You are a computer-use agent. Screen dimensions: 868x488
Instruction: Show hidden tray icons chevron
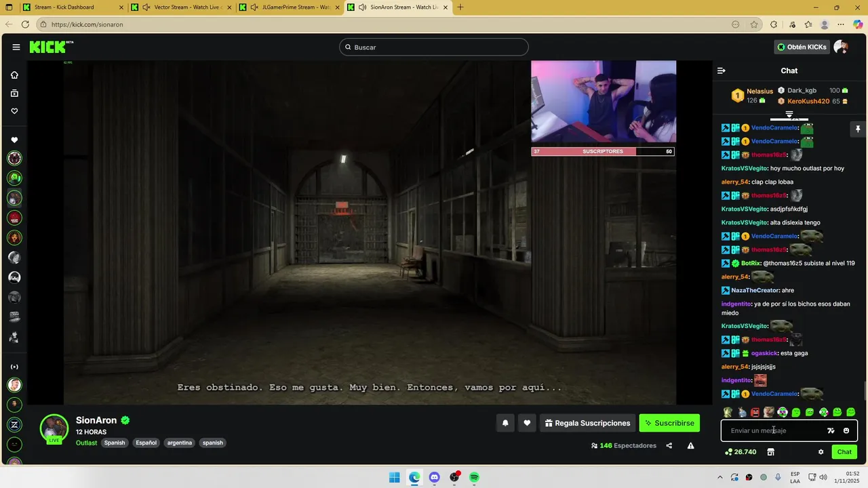[x=720, y=477]
